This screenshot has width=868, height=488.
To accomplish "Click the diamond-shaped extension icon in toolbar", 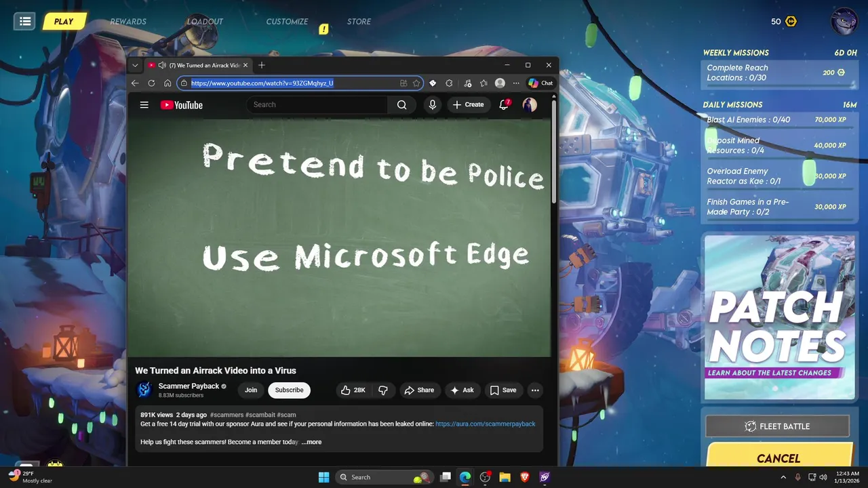I will (433, 83).
